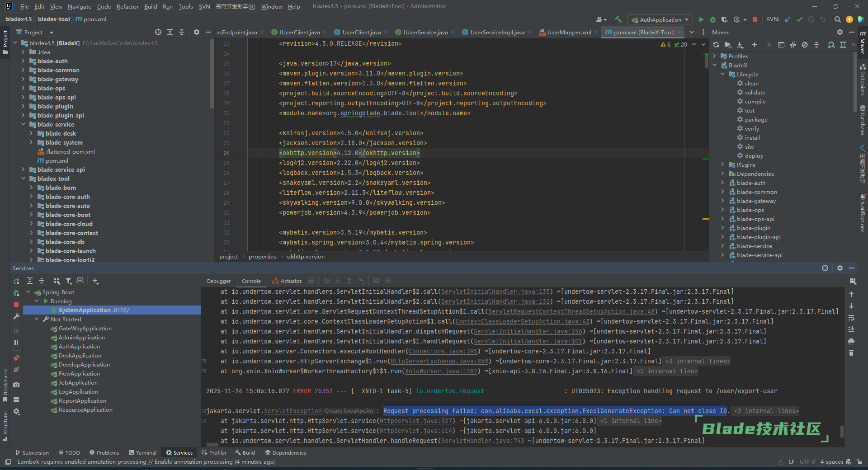Click the console vertical scrollbar thumb
The image size is (868, 470).
click(842, 432)
